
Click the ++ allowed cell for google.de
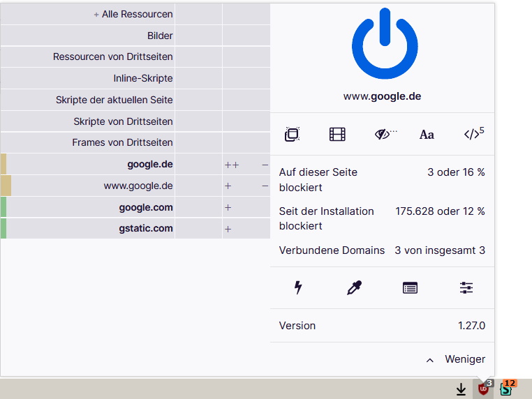(232, 165)
